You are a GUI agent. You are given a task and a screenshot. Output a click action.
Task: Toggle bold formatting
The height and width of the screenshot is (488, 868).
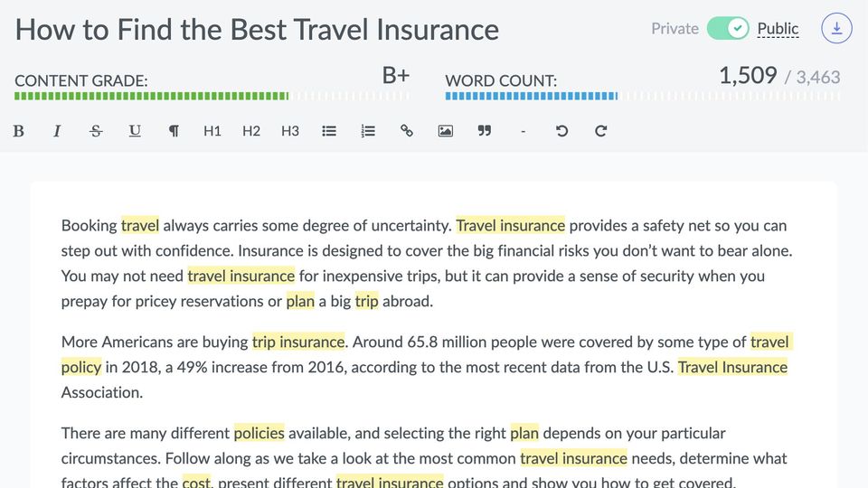18,131
